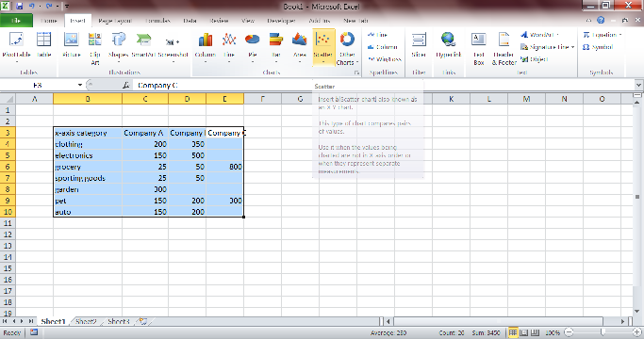Click the zoom in plus button

[x=636, y=332]
